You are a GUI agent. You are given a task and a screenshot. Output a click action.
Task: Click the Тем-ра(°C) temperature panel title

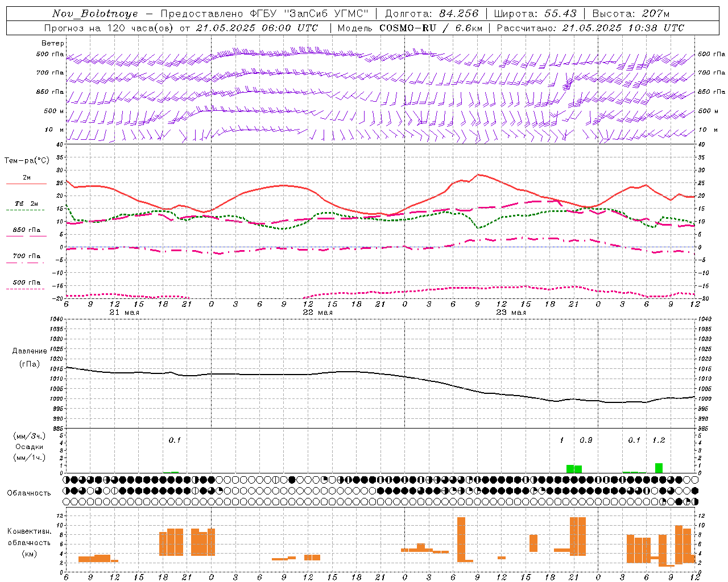(27, 161)
